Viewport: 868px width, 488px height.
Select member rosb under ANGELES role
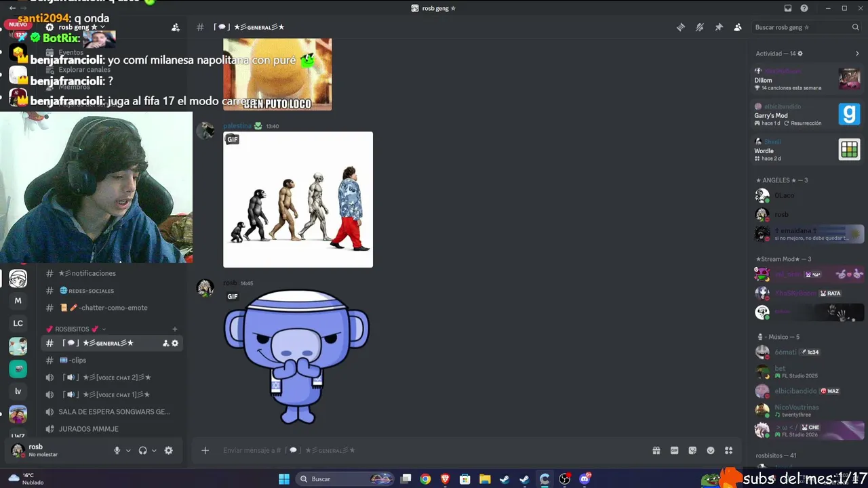(808, 215)
